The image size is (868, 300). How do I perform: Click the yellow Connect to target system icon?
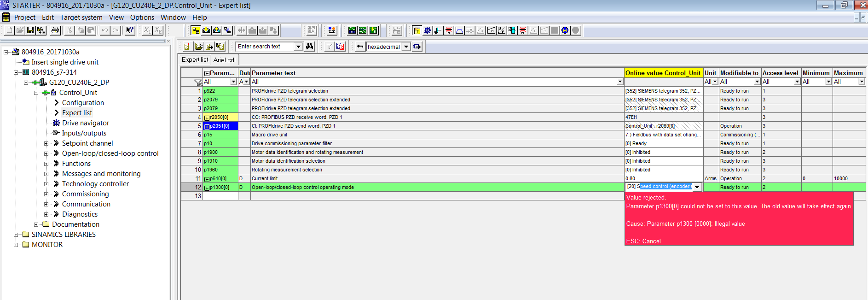(196, 30)
